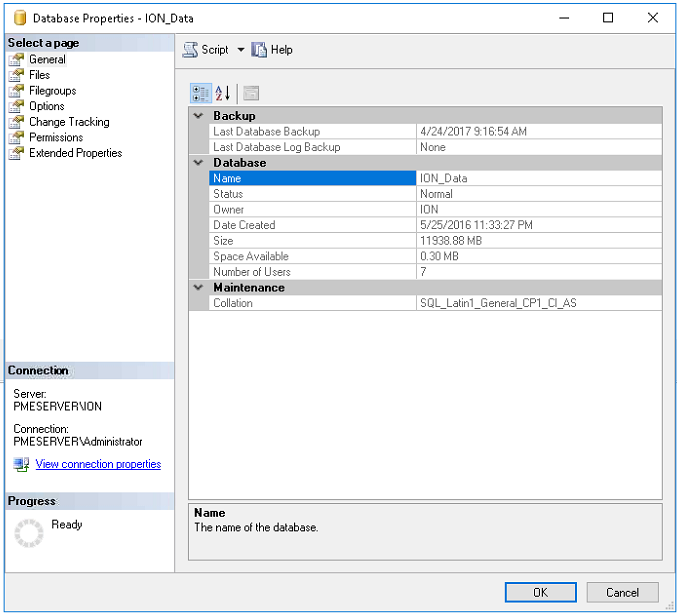Screen dimensions: 677x615
Task: Click the Script toolbar icon
Action: coord(190,50)
